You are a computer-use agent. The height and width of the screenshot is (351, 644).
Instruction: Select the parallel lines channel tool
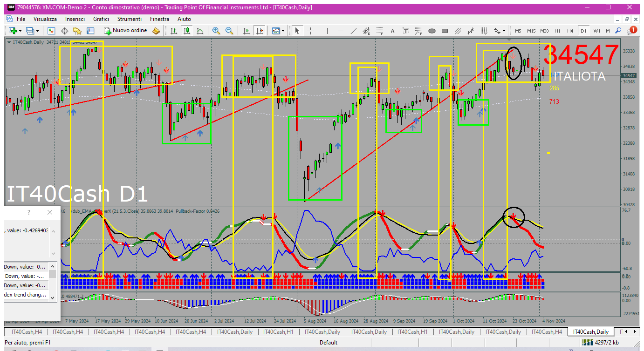click(458, 31)
